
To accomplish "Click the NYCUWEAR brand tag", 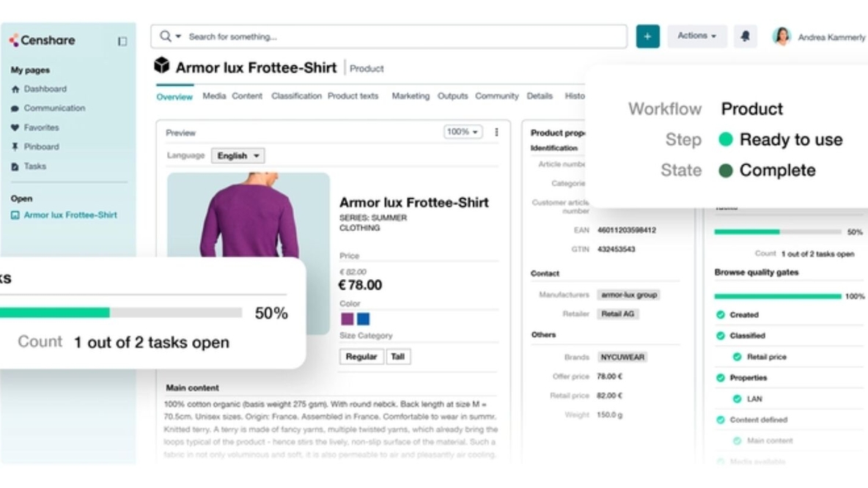I will coord(622,358).
